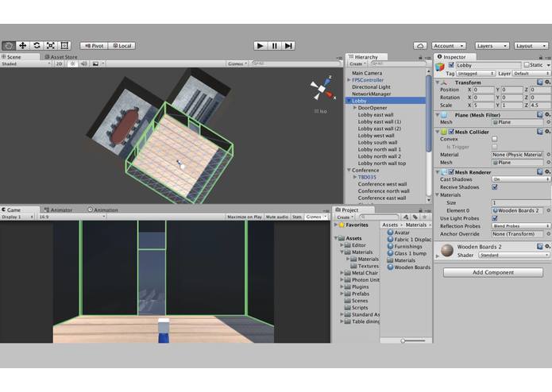This screenshot has width=552, height=392.
Task: Toggle Maximize on Play
Action: point(245,217)
